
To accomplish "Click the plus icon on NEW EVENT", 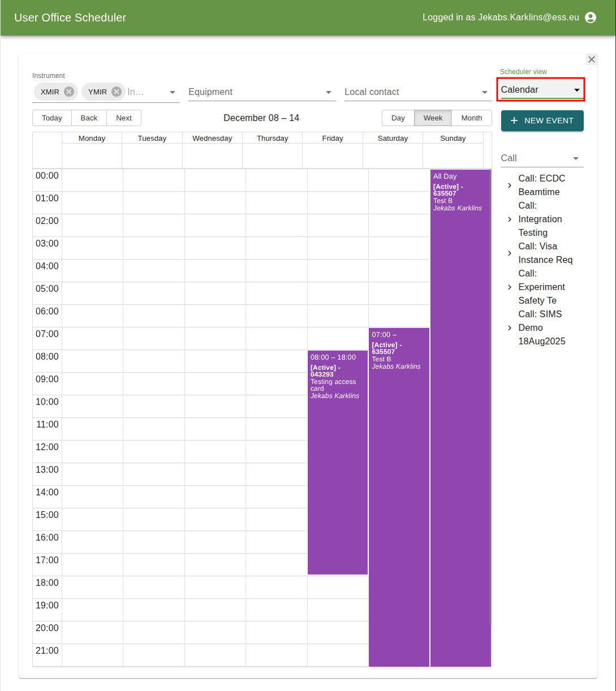I will (514, 120).
